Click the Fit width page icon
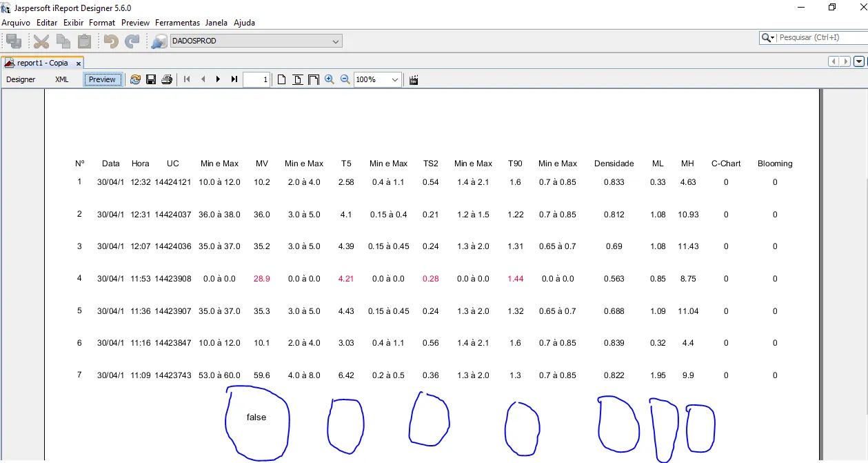 tap(314, 79)
